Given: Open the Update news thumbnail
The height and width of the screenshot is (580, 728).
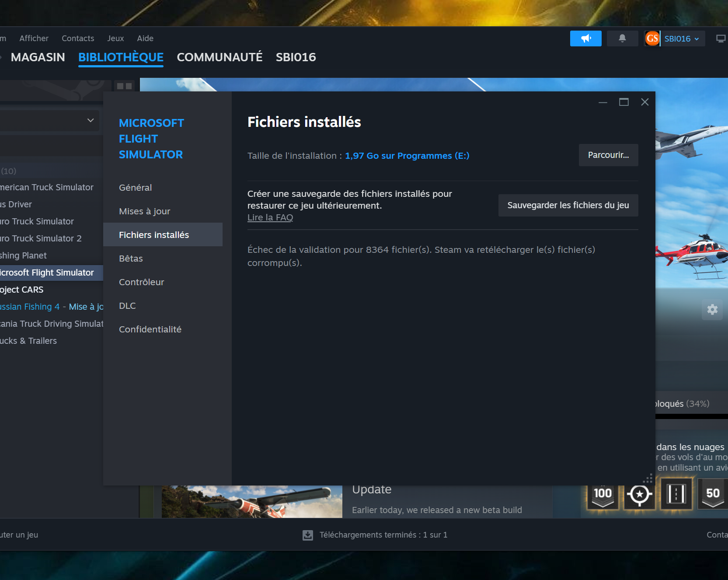Looking at the screenshot, I should 252,502.
